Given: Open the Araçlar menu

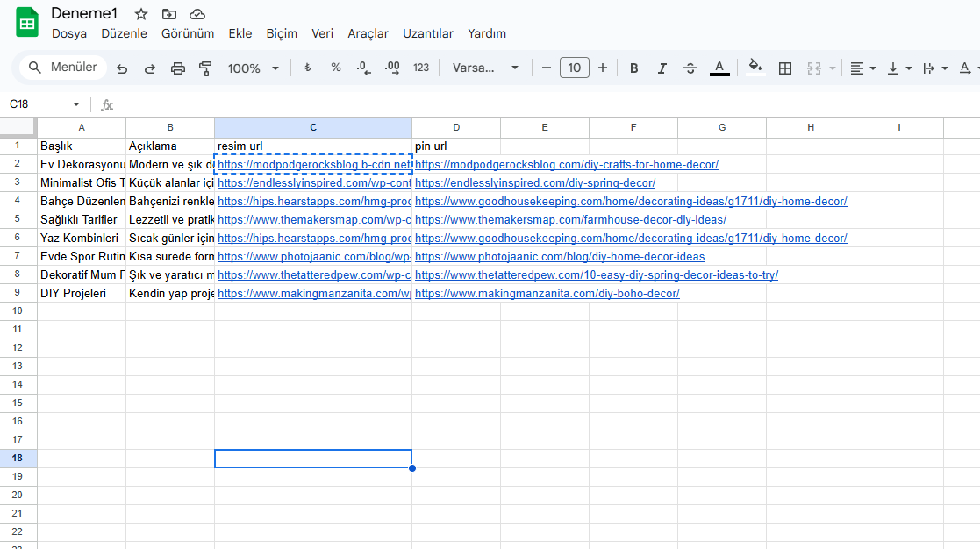Looking at the screenshot, I should click(368, 33).
